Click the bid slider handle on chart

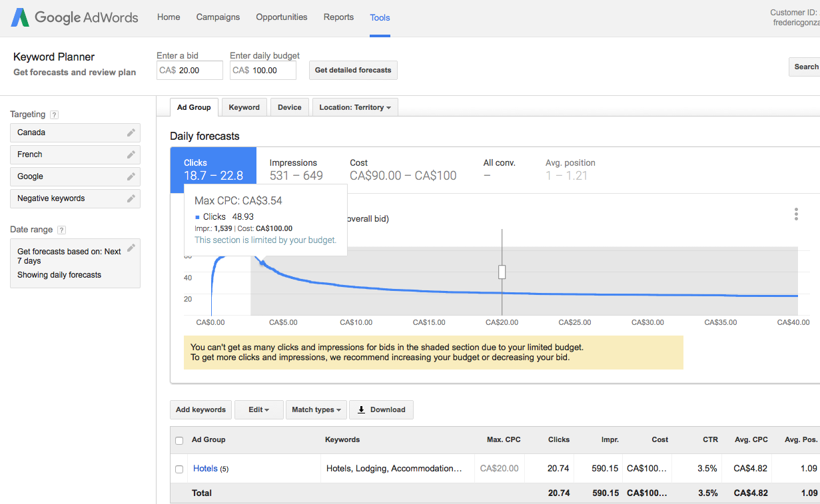[502, 272]
